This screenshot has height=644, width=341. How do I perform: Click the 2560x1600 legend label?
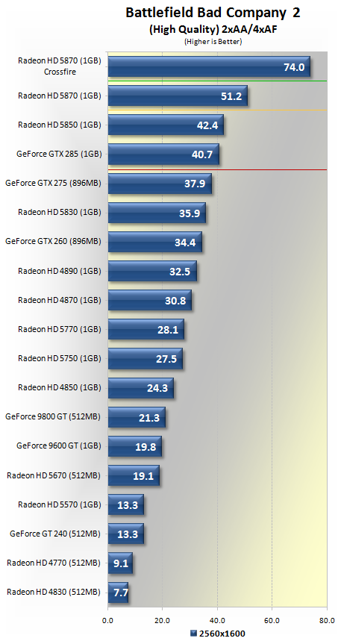click(222, 634)
